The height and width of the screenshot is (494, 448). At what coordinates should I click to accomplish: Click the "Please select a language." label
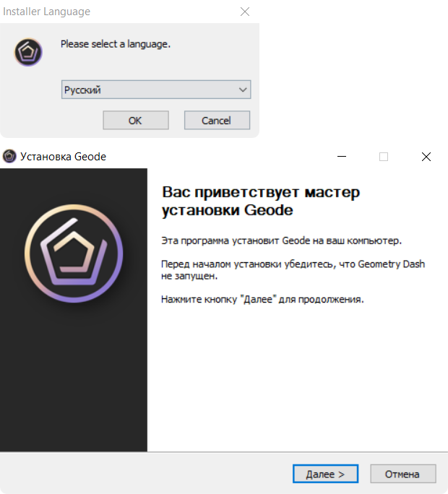click(116, 44)
